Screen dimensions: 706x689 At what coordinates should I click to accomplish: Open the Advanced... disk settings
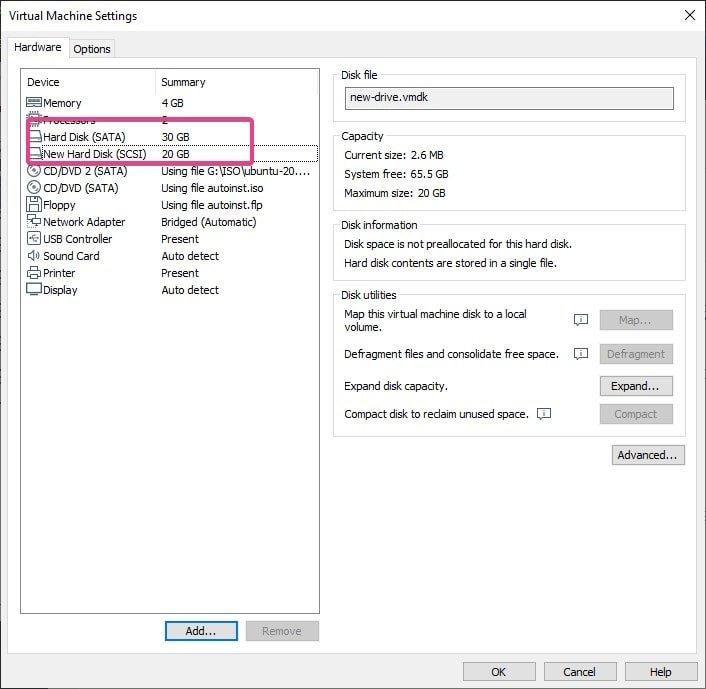pos(648,455)
